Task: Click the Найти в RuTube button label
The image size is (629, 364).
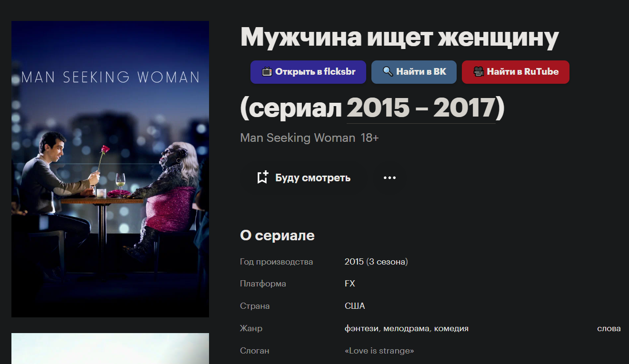Action: 522,72
